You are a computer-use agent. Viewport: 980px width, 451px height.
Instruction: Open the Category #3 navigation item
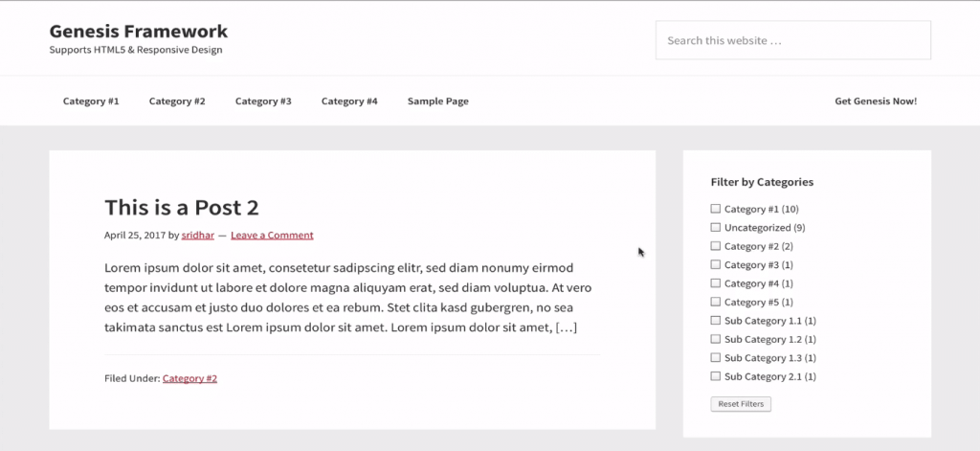(x=263, y=101)
